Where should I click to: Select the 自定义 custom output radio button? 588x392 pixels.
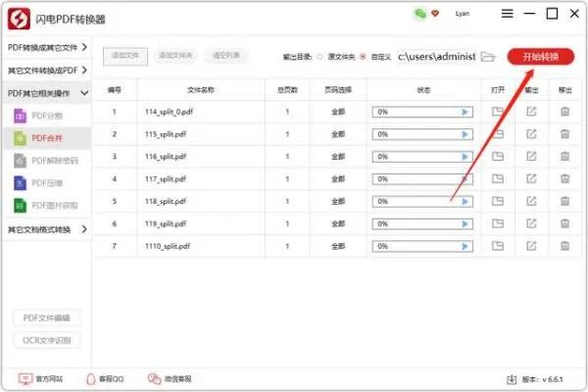pos(363,57)
